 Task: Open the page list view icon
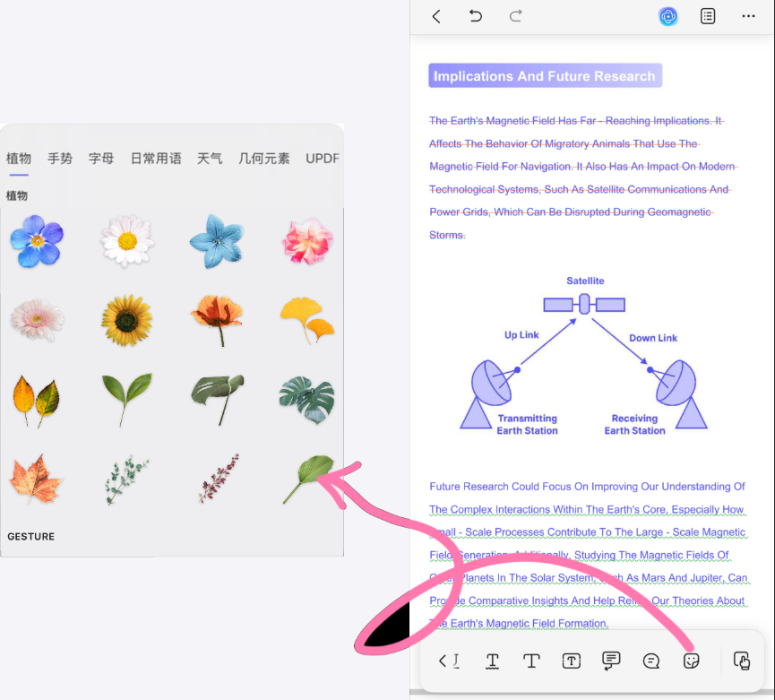coord(708,16)
